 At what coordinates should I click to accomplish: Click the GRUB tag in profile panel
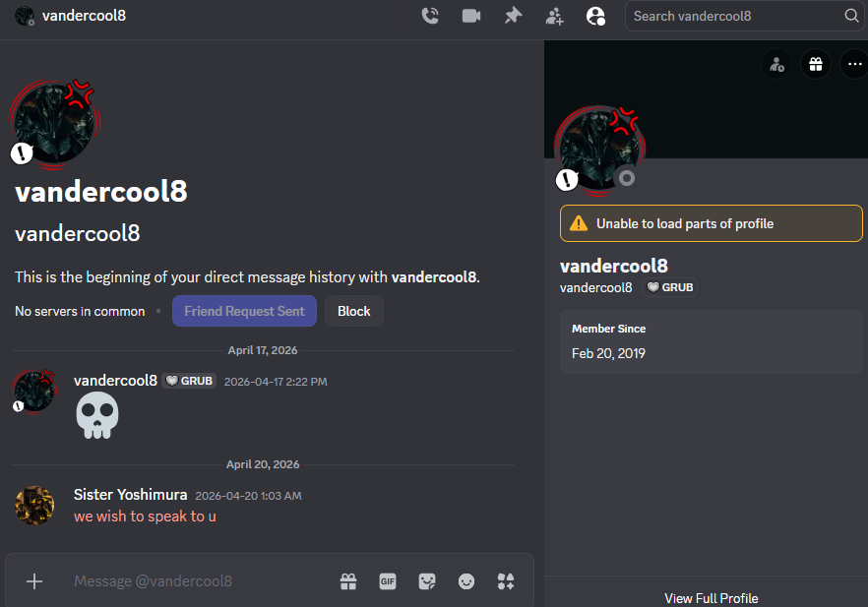point(670,287)
